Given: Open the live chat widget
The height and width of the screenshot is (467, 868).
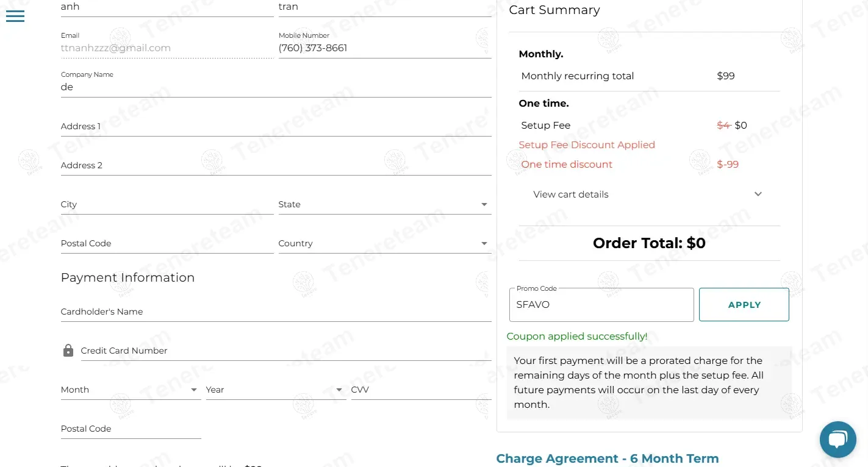Looking at the screenshot, I should tap(838, 439).
